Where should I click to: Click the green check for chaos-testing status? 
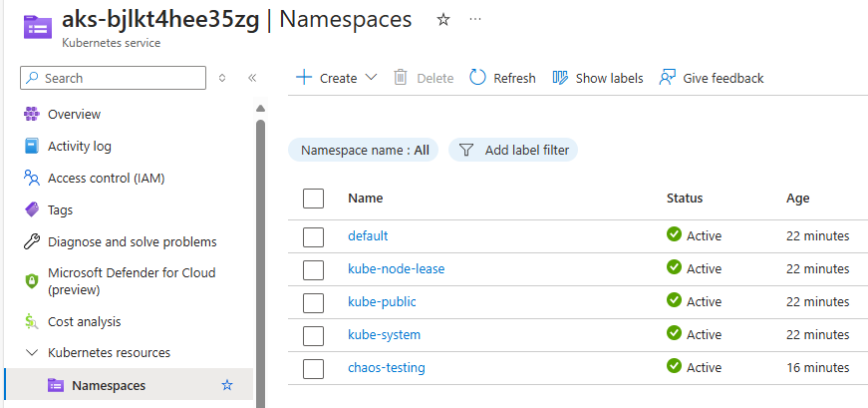[x=674, y=366]
